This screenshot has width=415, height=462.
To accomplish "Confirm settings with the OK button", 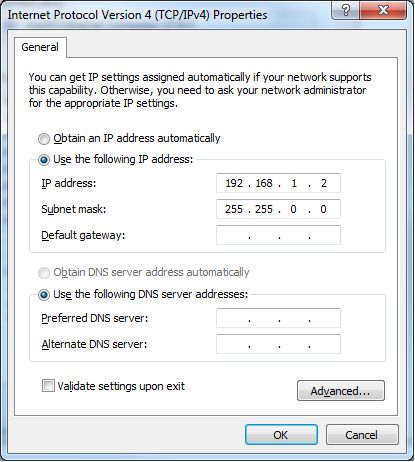I will (281, 435).
